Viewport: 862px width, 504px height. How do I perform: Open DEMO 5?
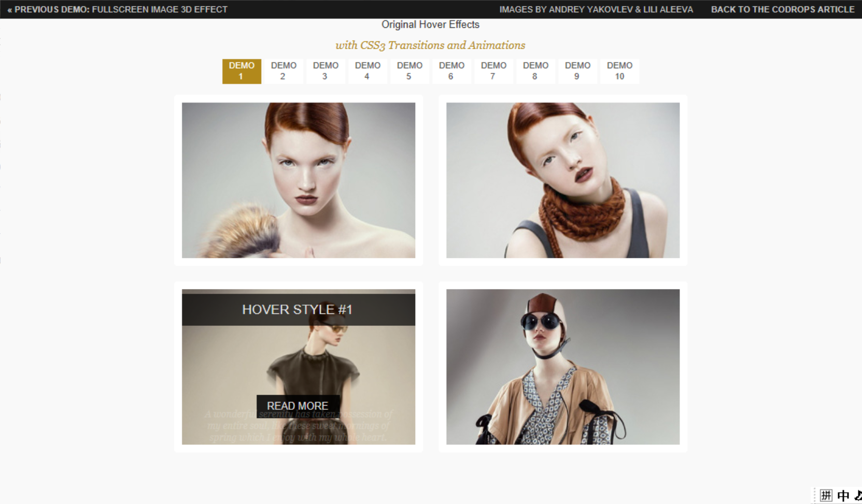[409, 71]
